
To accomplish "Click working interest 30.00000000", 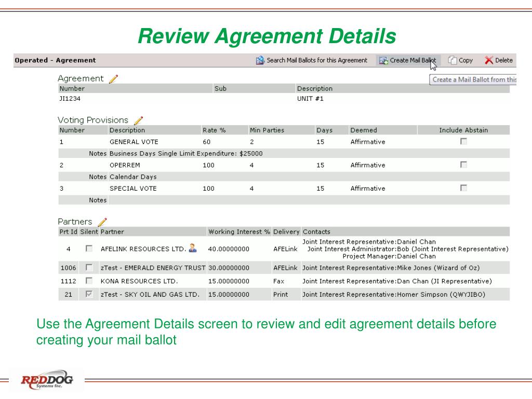I will click(229, 268).
